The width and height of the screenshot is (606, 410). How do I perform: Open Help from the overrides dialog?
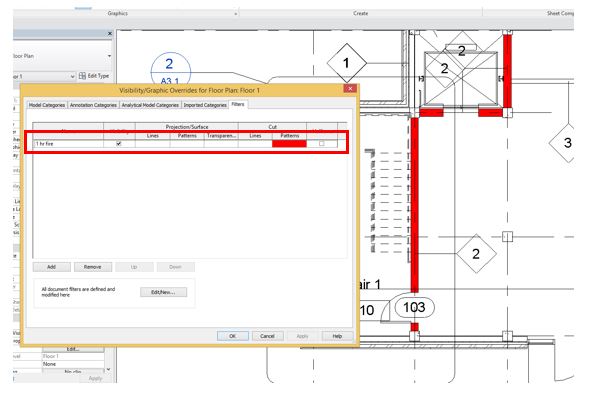pos(337,336)
